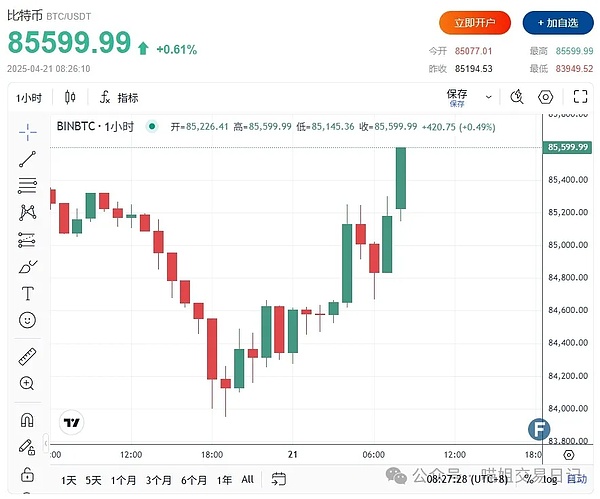The width and height of the screenshot is (600, 499).
Task: Open the 1小时 interval dropdown
Action: click(x=28, y=97)
